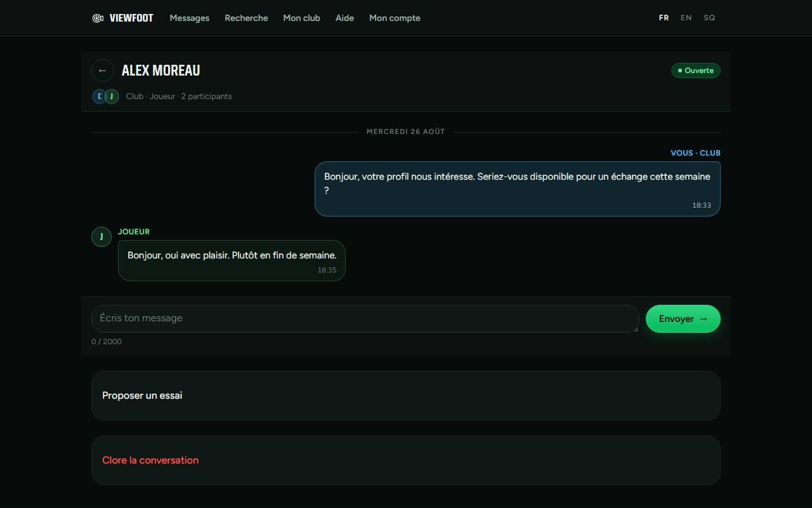Open Mon compte
Screen dimensions: 812x508
395,18
